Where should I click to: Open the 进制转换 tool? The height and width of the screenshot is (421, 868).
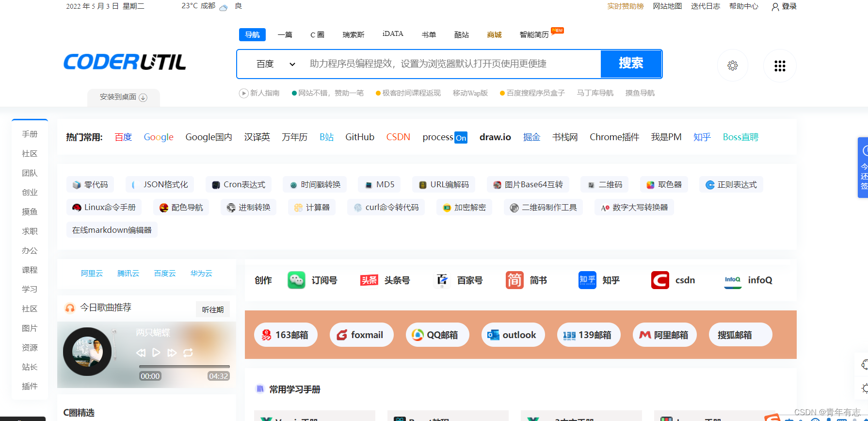(x=248, y=208)
